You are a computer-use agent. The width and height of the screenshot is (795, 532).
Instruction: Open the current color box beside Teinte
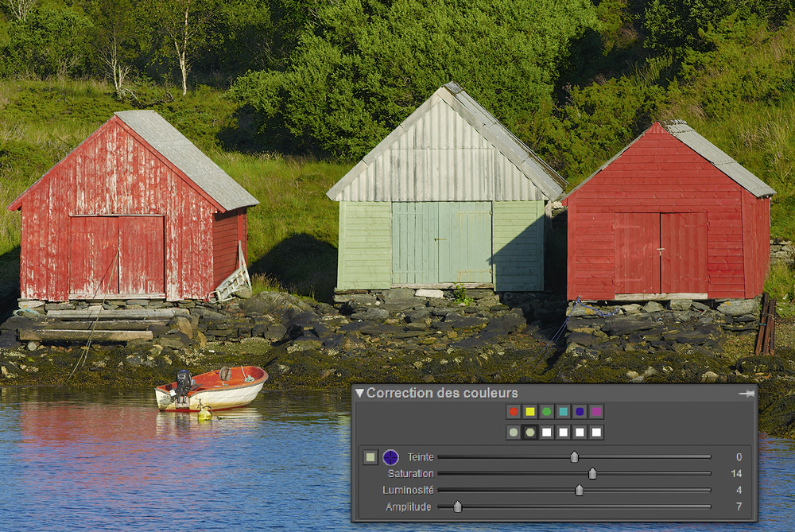(x=370, y=457)
